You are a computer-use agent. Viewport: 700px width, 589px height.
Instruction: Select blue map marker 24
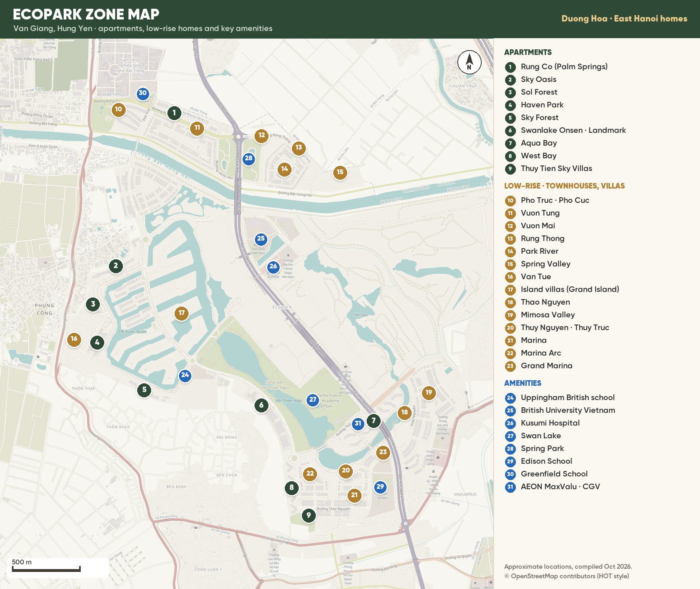click(x=185, y=375)
